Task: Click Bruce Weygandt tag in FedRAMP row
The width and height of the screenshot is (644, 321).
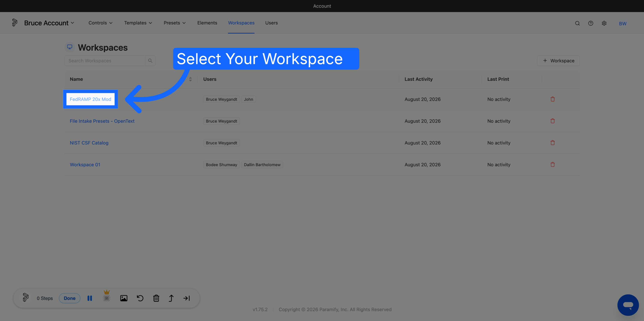Action: click(222, 99)
